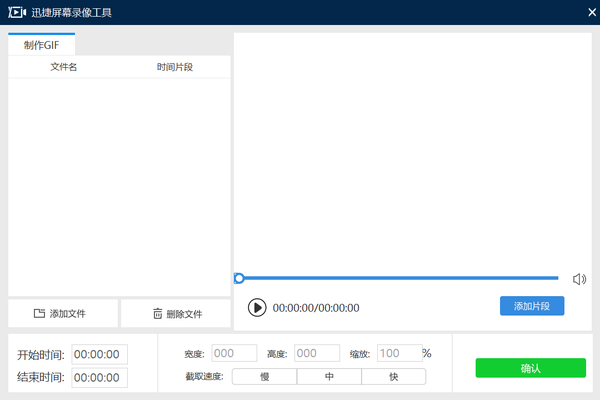Click the 删除文件 trash can icon
Viewport: 600px width, 400px height.
coord(157,314)
